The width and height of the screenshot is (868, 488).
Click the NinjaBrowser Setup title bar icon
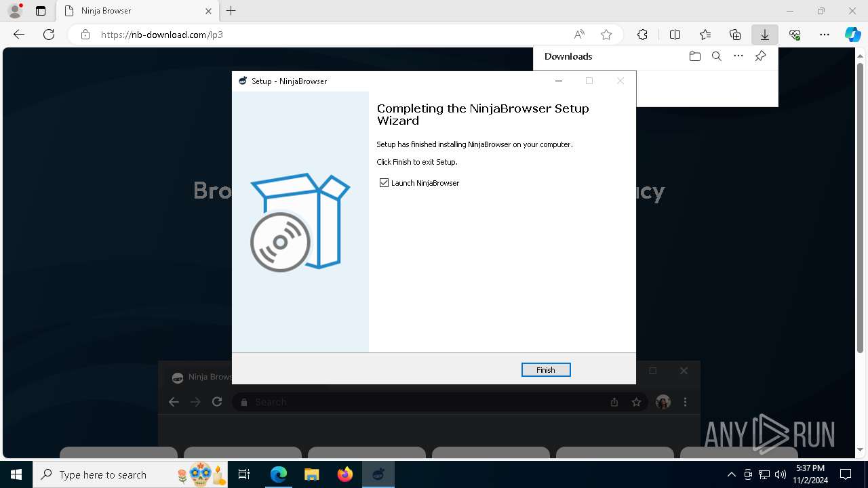[x=243, y=81]
